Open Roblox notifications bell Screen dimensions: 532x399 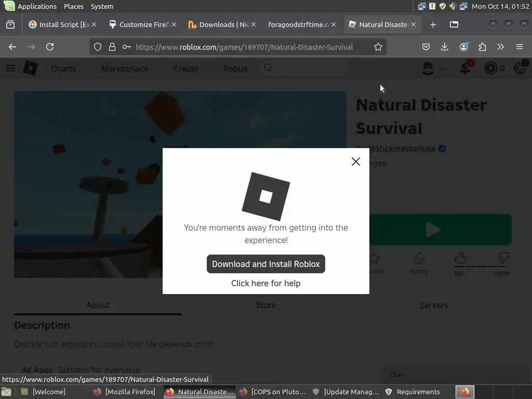click(x=465, y=68)
